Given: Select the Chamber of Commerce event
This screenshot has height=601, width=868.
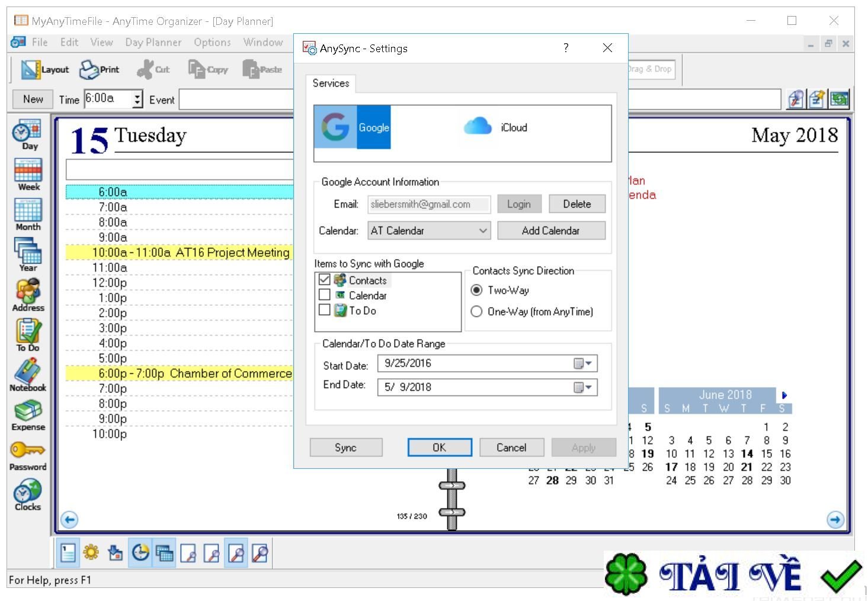Looking at the screenshot, I should (180, 373).
